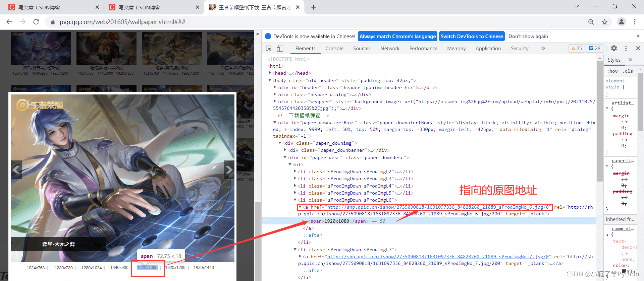Switch to the Console tab
This screenshot has height=281, width=644.
pyautogui.click(x=334, y=49)
